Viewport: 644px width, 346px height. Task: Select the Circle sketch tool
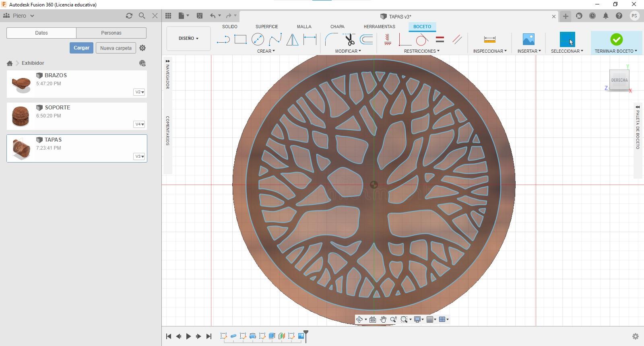click(x=258, y=39)
